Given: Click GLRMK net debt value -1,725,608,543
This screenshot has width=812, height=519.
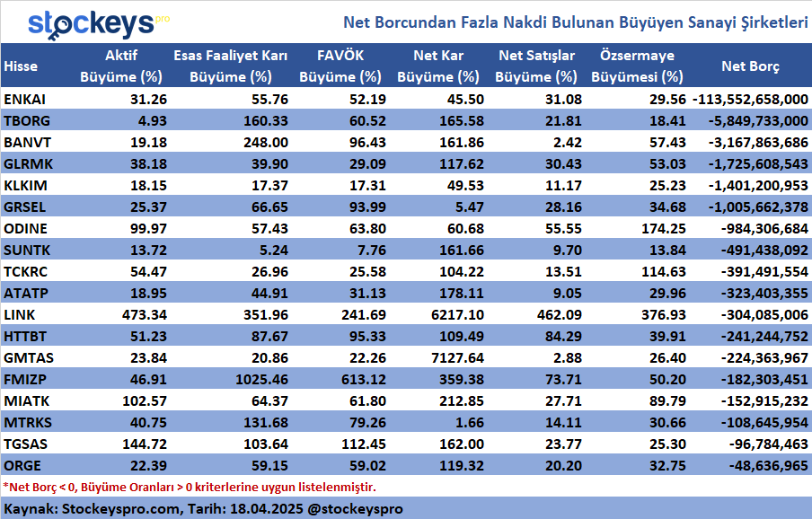Looking at the screenshot, I should [758, 164].
